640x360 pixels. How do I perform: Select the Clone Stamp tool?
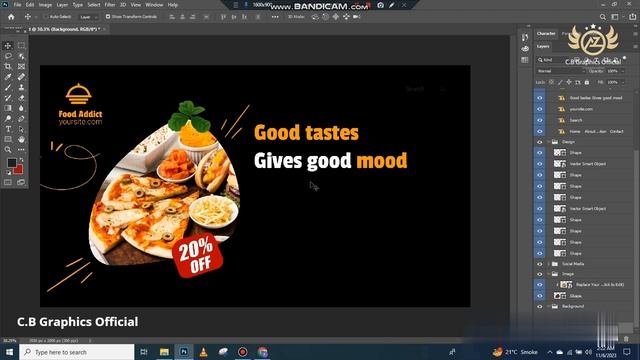[x=21, y=87]
